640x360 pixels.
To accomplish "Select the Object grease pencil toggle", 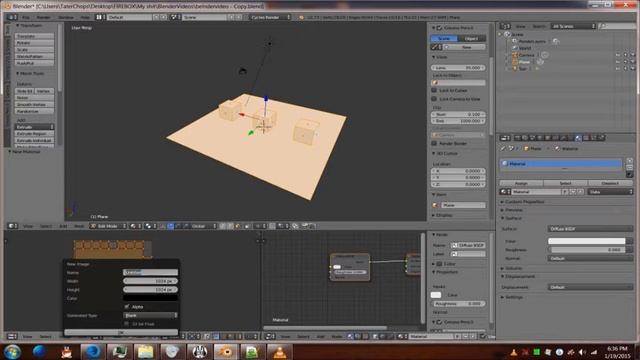I will pos(471,38).
